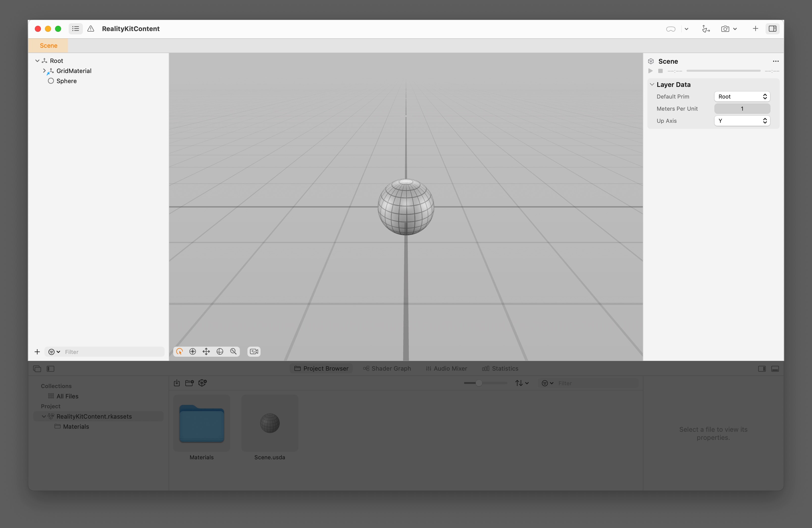Image resolution: width=812 pixels, height=528 pixels.
Task: Open the Scene.usda thumbnail
Action: 269,423
